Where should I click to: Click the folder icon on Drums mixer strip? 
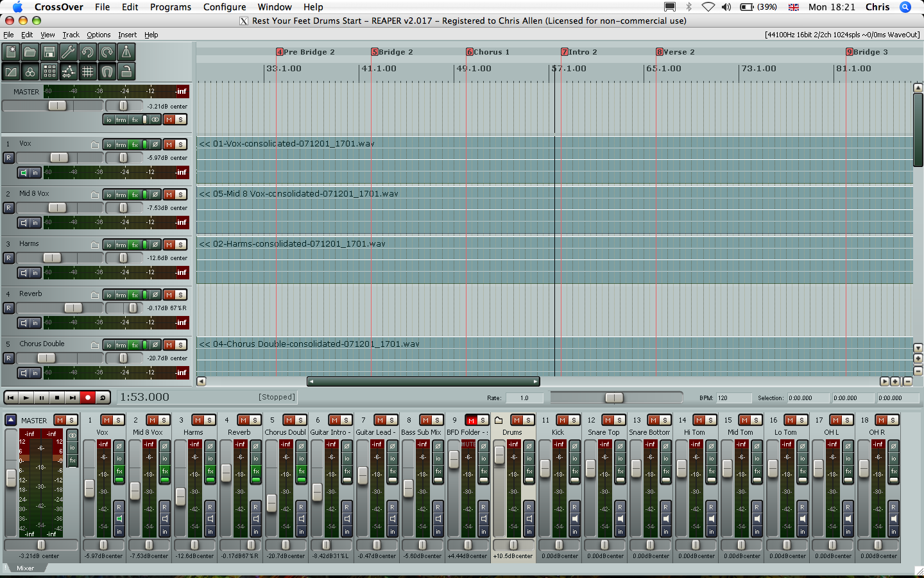(499, 420)
